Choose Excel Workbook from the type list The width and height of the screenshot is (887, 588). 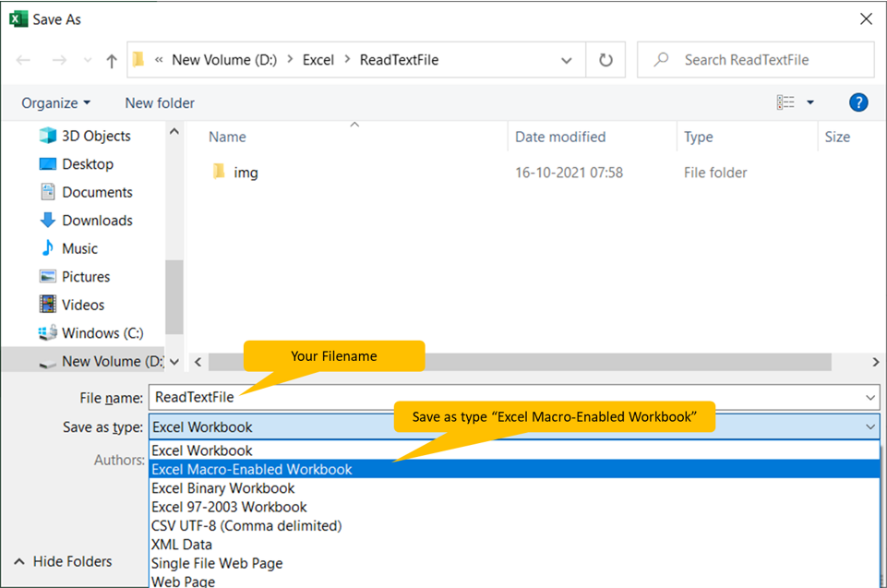point(514,450)
